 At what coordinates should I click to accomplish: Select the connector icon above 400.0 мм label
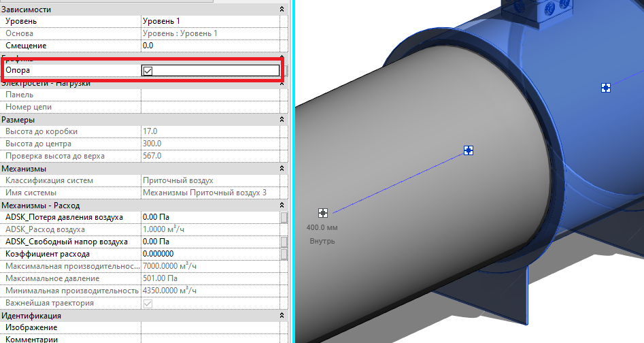pyautogui.click(x=323, y=213)
